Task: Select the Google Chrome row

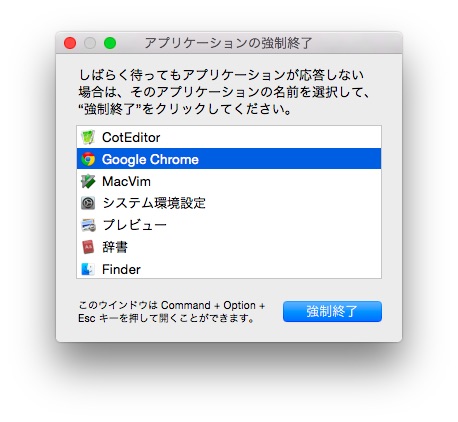Action: pos(229,159)
